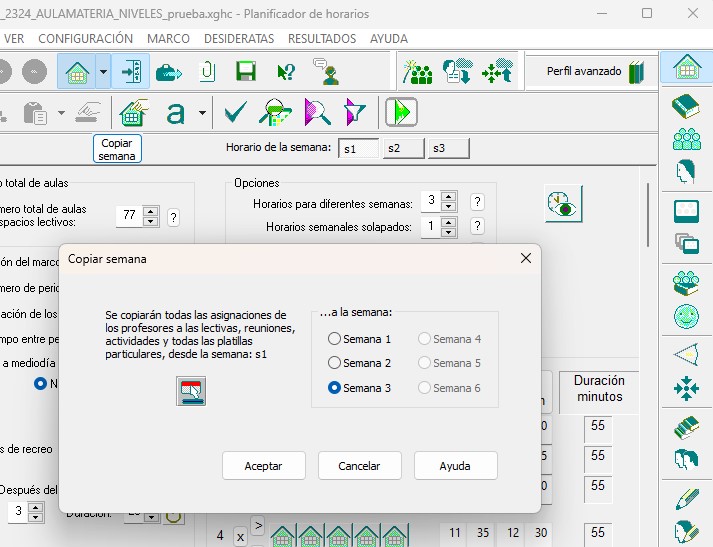Click the green smiley face sidebar icon
The image size is (713, 547).
[x=686, y=317]
